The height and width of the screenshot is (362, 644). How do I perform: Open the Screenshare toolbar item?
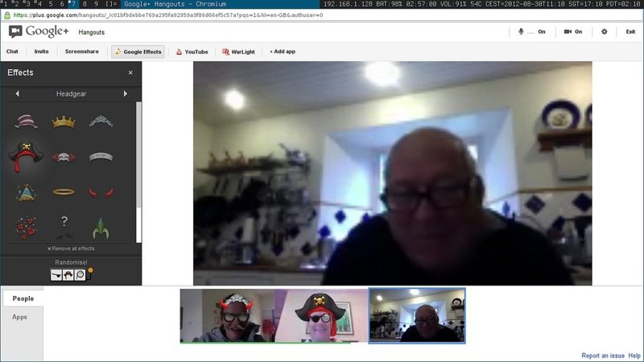pos(82,51)
